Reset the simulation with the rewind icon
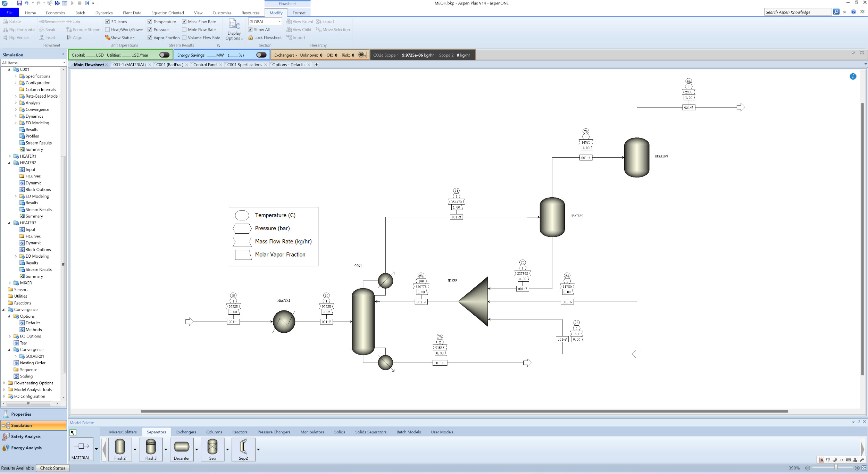 [x=87, y=3]
